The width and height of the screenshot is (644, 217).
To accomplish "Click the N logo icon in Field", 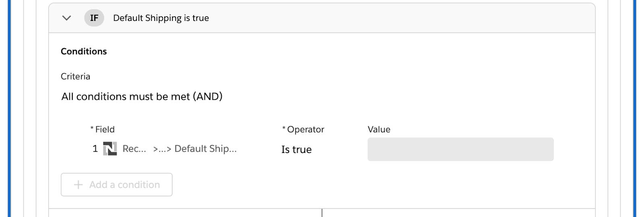I will point(110,149).
